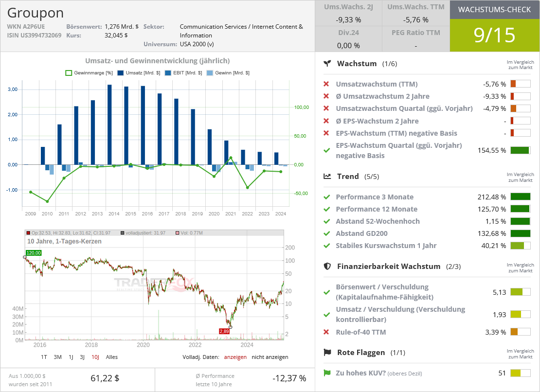Screen dimensions: 540x392
Task: Click the red X beside Rule-of-40 TTM
Action: pos(326,332)
